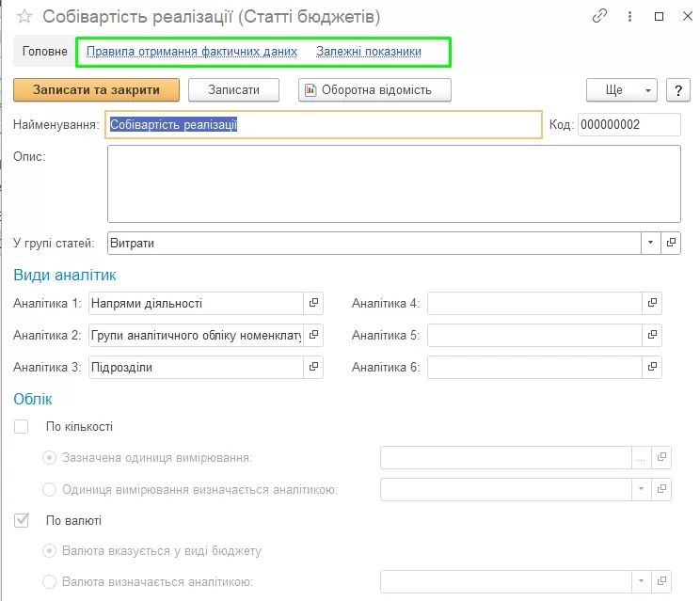This screenshot has height=601, width=700.
Task: Select Одиниця вимірювання визначається аналітикою radio
Action: coord(49,489)
